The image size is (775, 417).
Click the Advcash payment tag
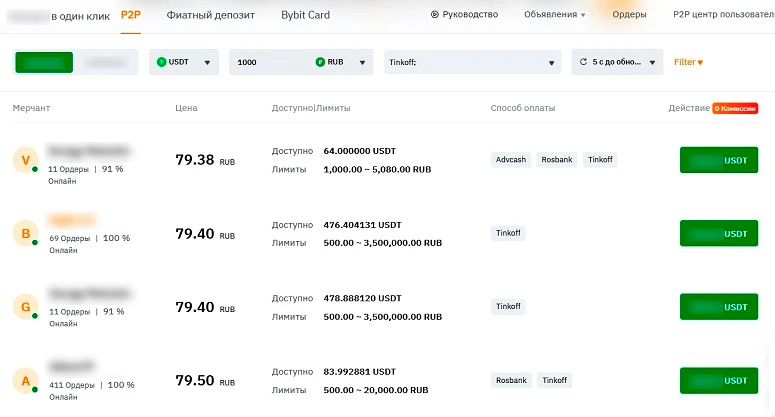(x=511, y=160)
